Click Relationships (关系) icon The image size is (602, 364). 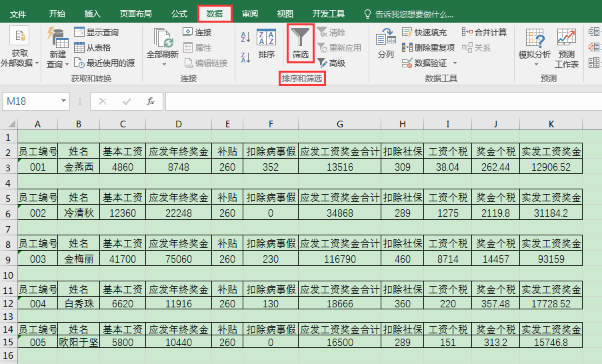click(467, 47)
